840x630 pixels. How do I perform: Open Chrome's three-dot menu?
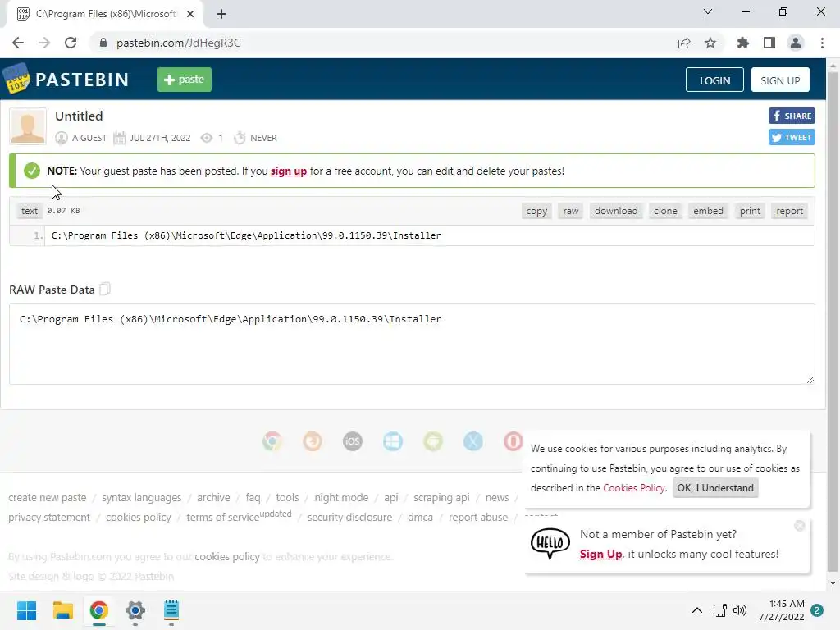tap(822, 43)
